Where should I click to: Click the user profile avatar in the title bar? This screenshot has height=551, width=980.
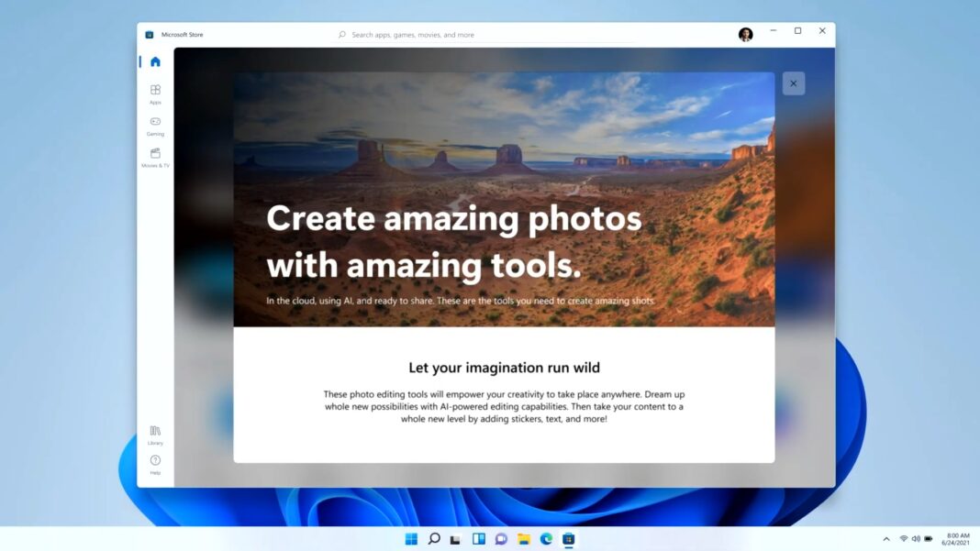tap(745, 34)
